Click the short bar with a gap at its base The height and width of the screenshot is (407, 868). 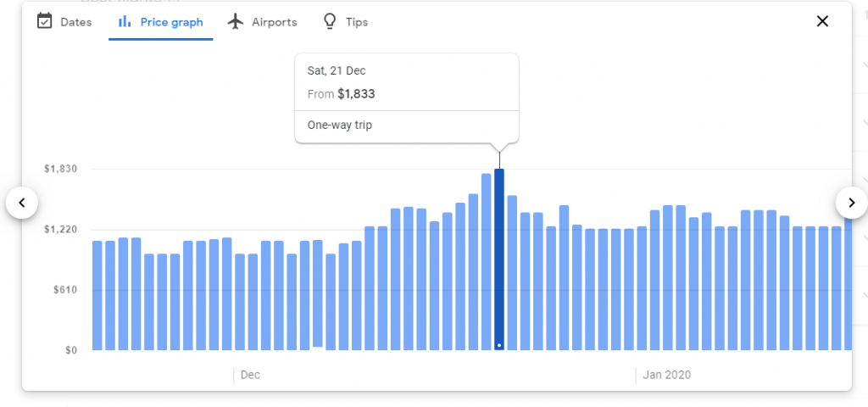pyautogui.click(x=318, y=293)
